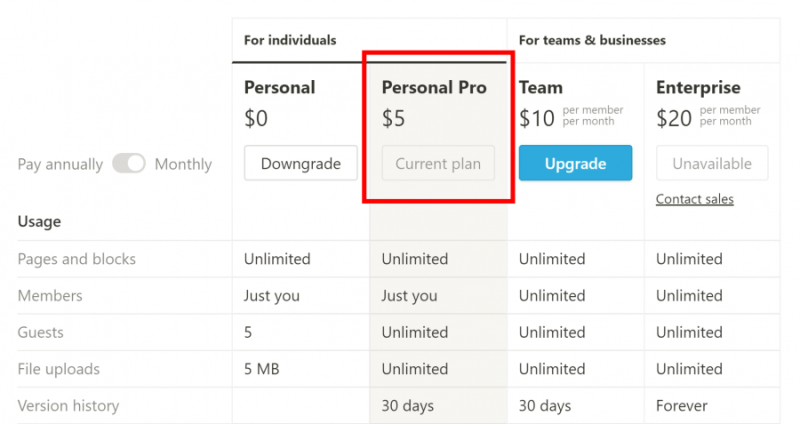Click the For individuals header
Image resolution: width=800 pixels, height=424 pixels.
pos(290,41)
